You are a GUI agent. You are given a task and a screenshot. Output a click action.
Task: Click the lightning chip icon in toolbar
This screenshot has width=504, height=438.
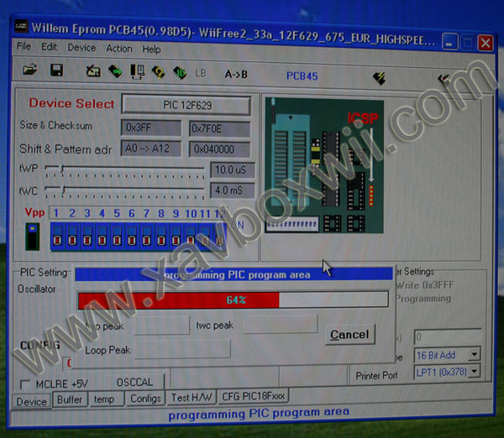(x=379, y=78)
